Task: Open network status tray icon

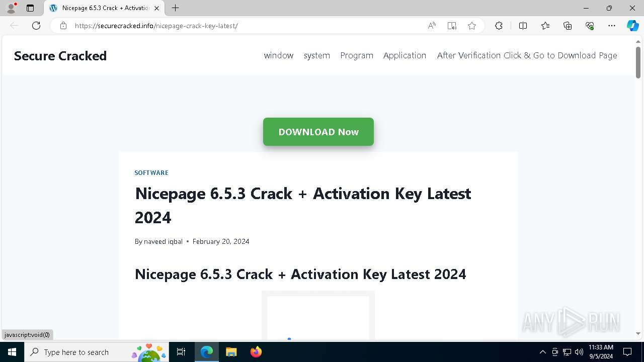Action: coord(567,352)
